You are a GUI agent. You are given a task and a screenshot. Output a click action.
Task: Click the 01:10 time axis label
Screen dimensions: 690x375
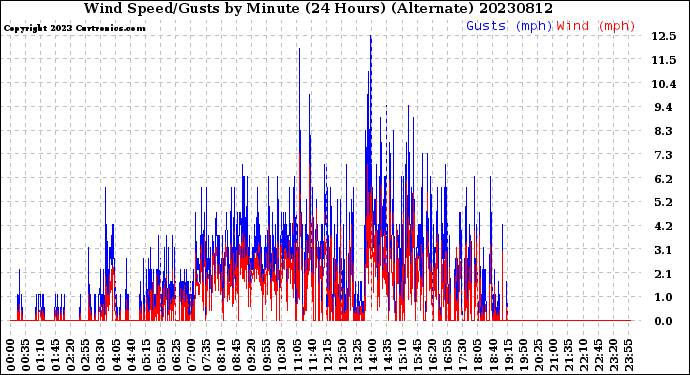tap(41, 355)
